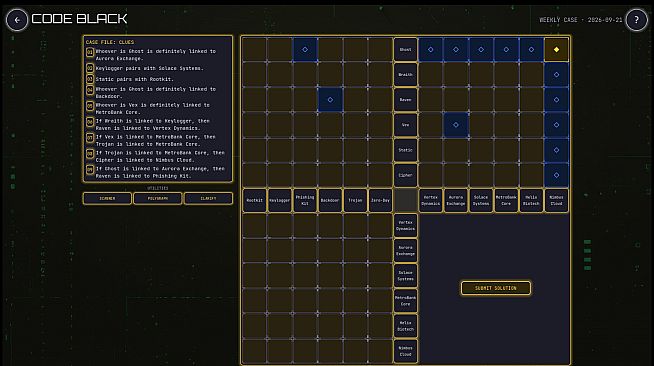
Task: Select clue badge 03
Action: (90, 79)
